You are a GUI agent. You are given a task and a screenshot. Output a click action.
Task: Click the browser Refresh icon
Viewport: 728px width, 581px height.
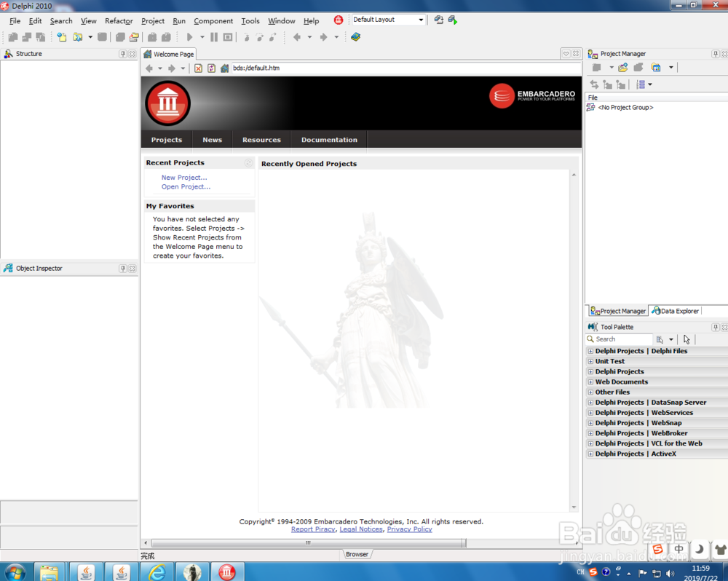(x=211, y=68)
